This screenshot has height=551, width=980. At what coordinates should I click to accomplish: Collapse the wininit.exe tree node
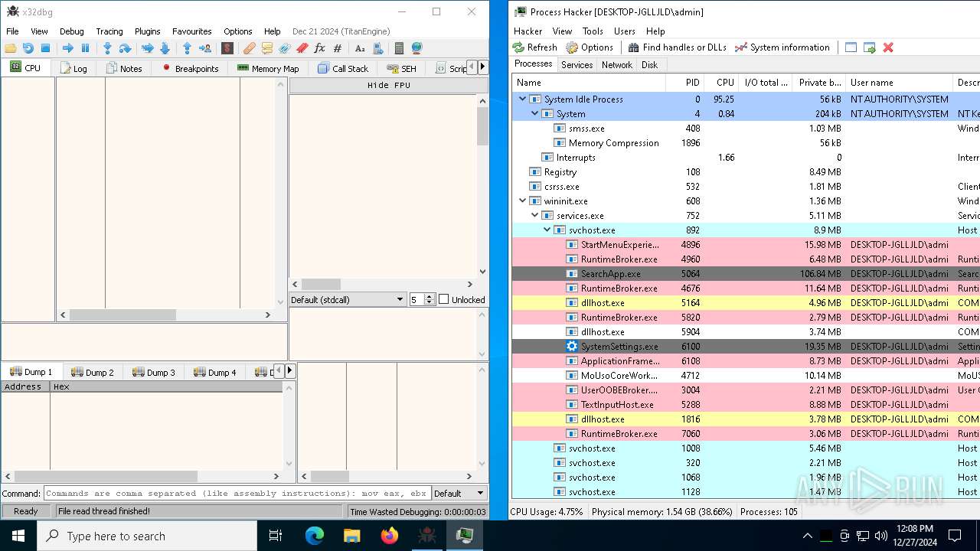(523, 201)
